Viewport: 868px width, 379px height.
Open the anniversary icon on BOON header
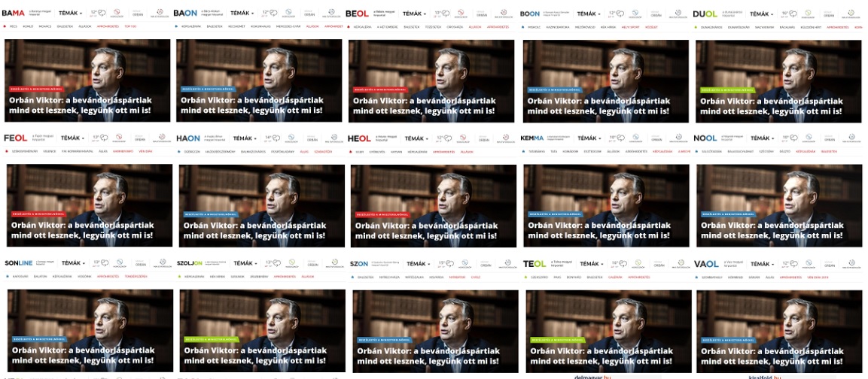(x=678, y=13)
